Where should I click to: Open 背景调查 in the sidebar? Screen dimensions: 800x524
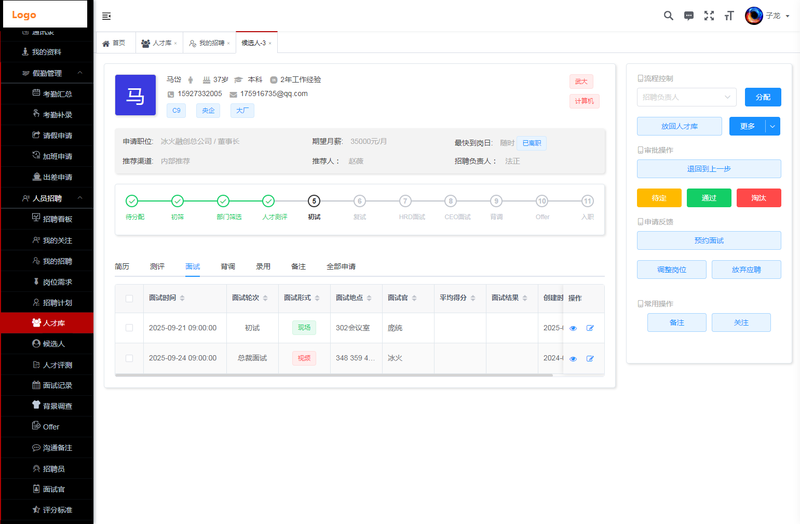click(47, 406)
